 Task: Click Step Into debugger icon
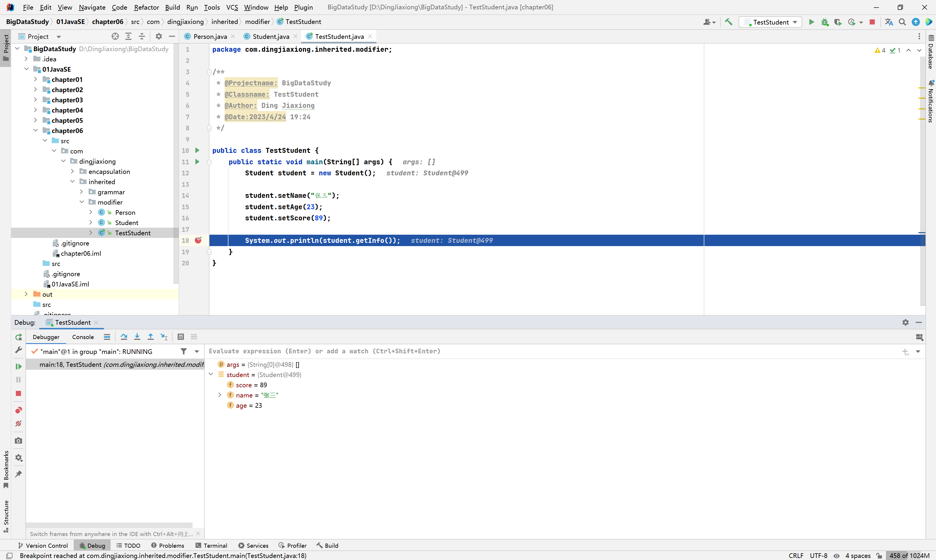(137, 337)
